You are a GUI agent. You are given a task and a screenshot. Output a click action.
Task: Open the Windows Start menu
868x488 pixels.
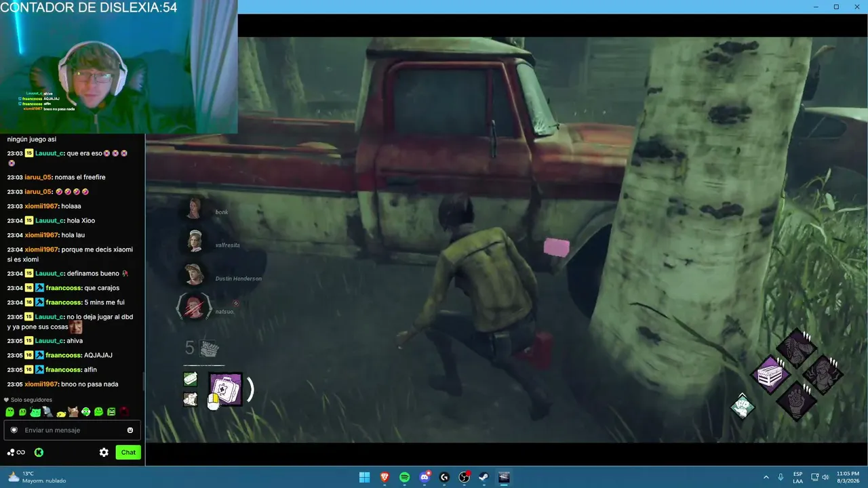click(x=364, y=477)
